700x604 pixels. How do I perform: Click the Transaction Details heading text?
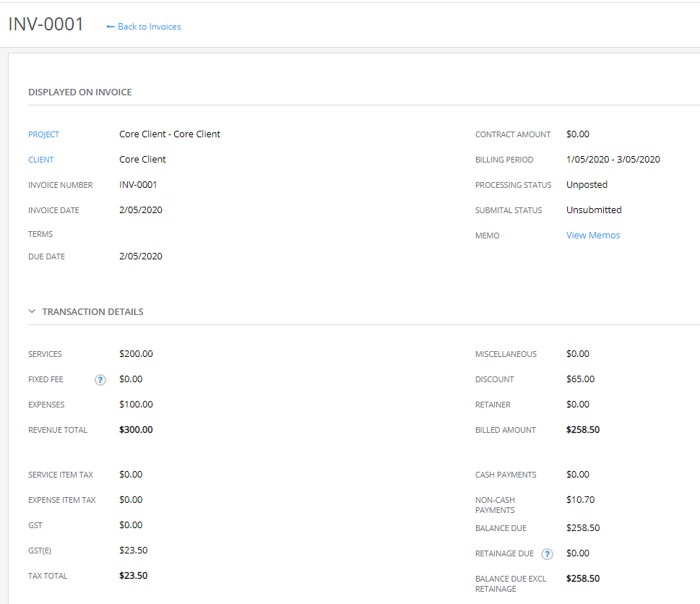click(x=93, y=311)
